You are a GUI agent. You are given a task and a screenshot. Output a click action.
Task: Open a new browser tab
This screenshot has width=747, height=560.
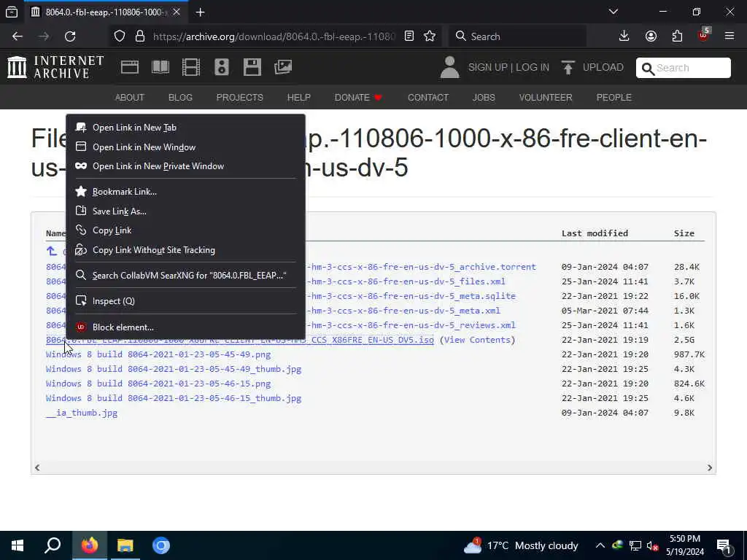pyautogui.click(x=200, y=12)
